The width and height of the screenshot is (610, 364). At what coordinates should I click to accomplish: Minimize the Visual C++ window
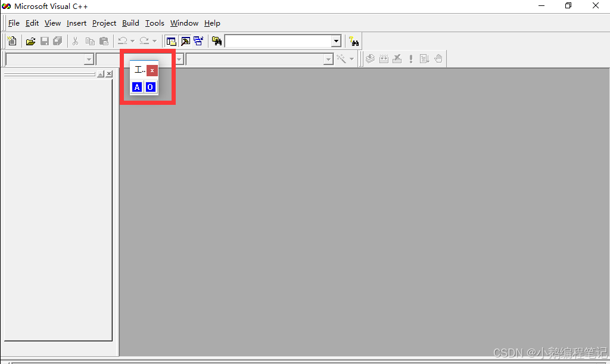click(x=541, y=6)
